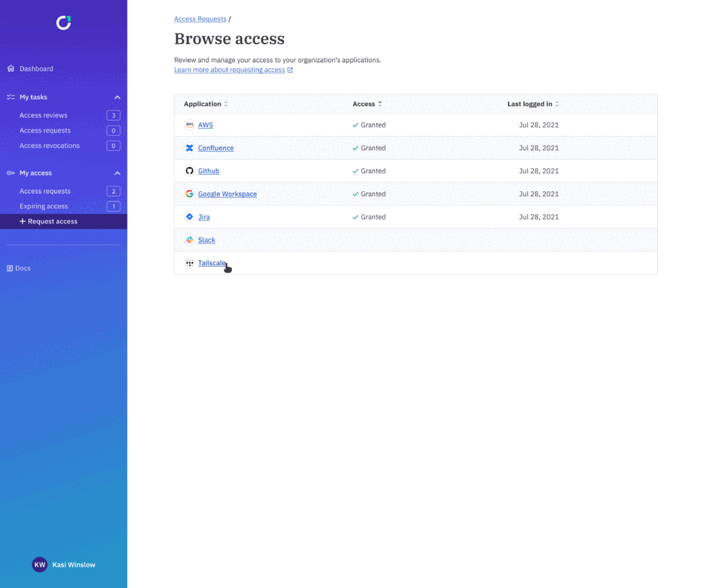Image resolution: width=704 pixels, height=588 pixels.
Task: Collapse the My access section
Action: point(117,173)
